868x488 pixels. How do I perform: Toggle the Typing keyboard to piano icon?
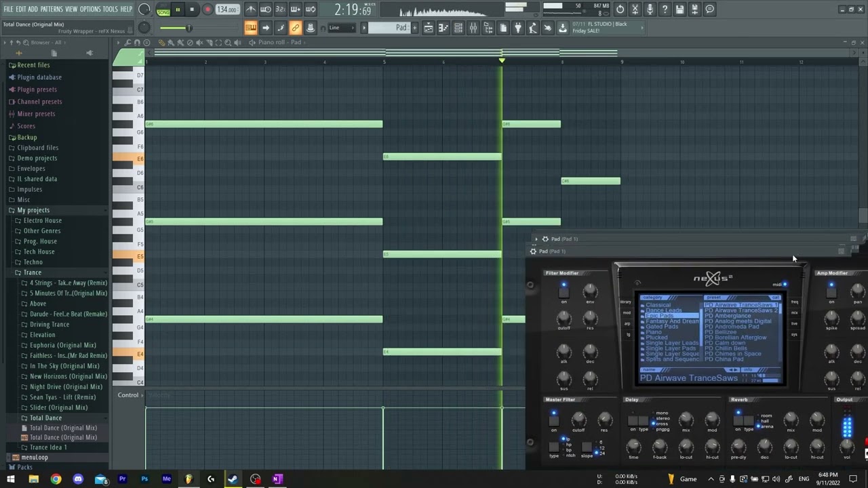tap(251, 28)
